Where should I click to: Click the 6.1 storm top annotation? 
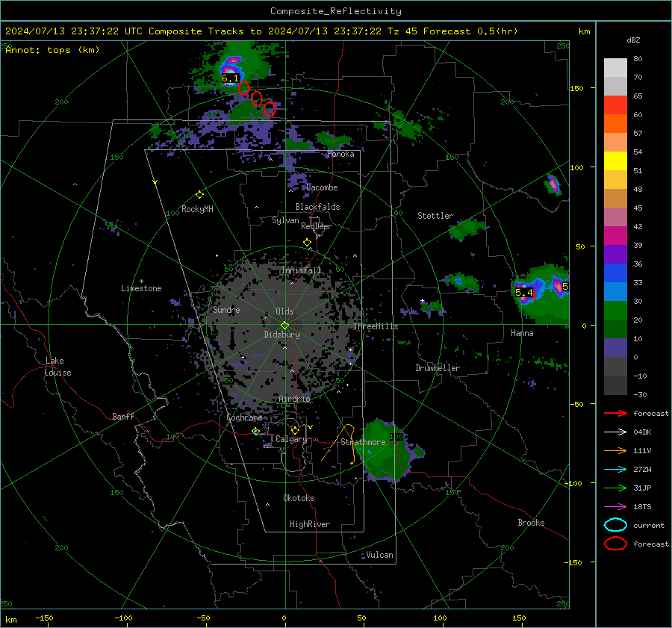230,78
